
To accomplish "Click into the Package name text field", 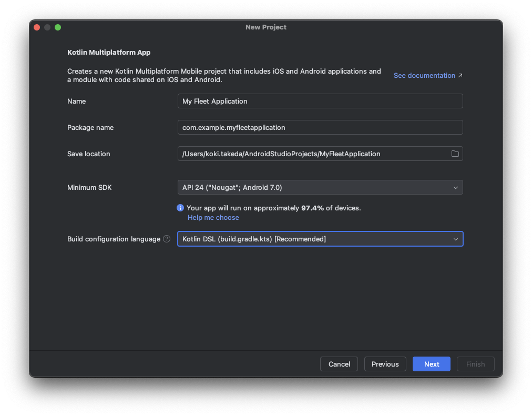I will tap(320, 127).
